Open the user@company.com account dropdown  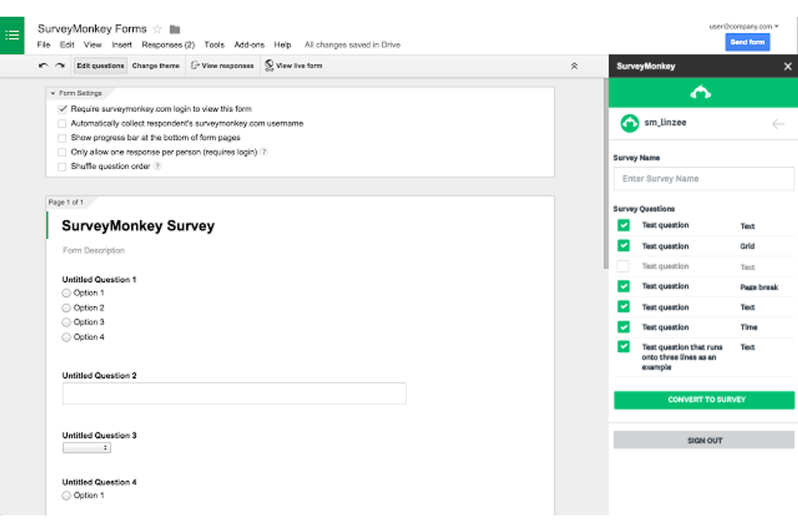[x=743, y=25]
